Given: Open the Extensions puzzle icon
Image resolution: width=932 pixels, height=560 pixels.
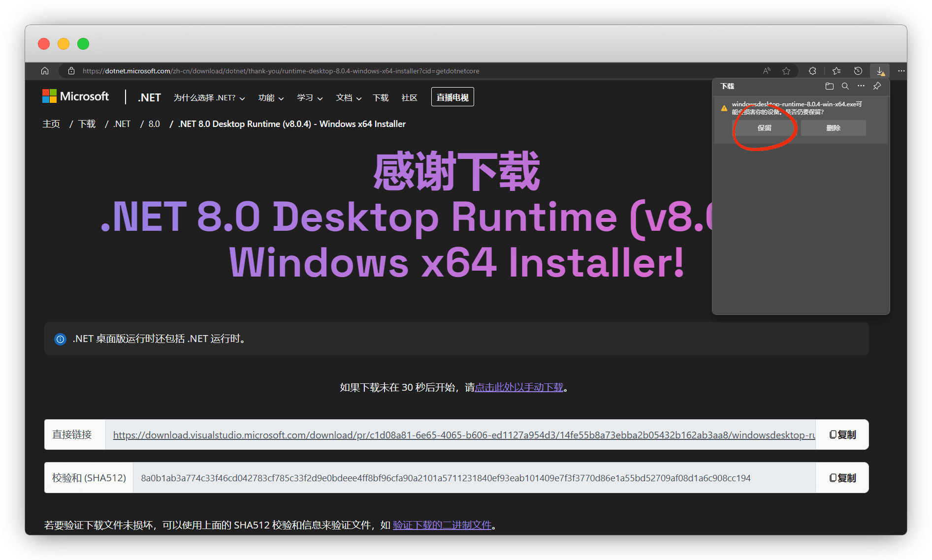Looking at the screenshot, I should coord(812,71).
